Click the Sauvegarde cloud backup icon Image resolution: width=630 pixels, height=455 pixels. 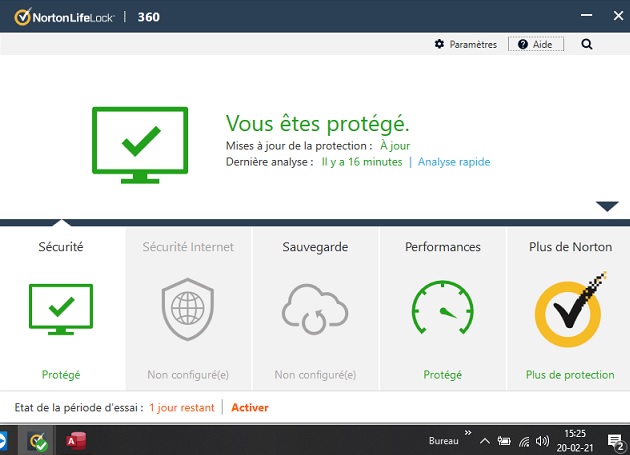(315, 309)
